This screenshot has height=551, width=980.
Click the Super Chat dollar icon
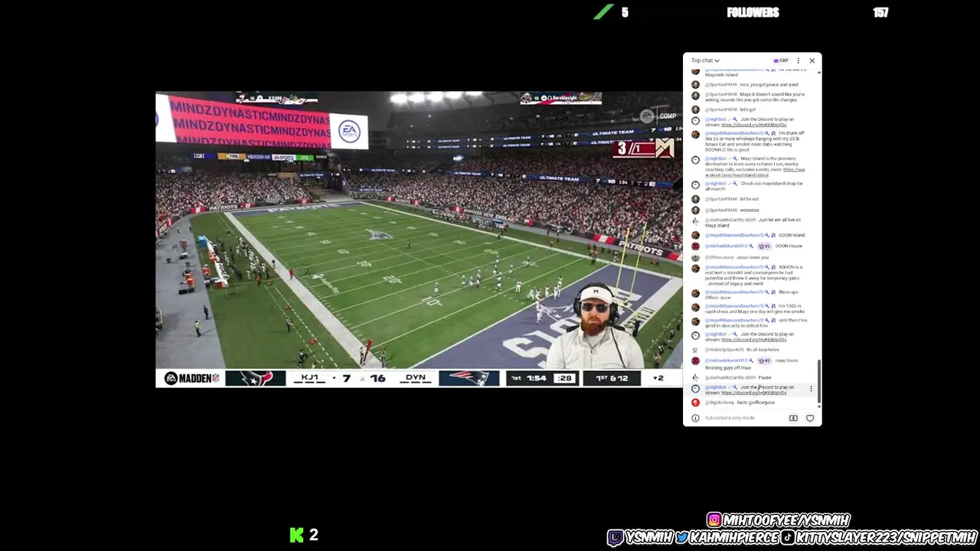click(793, 418)
